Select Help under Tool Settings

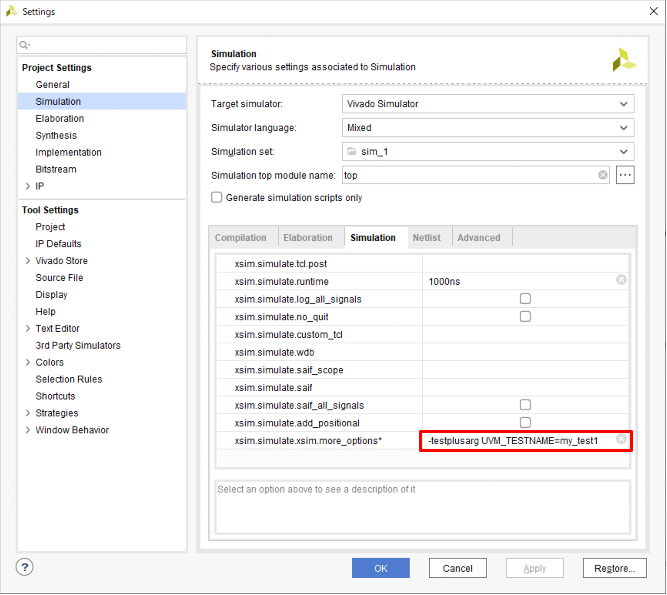click(46, 312)
